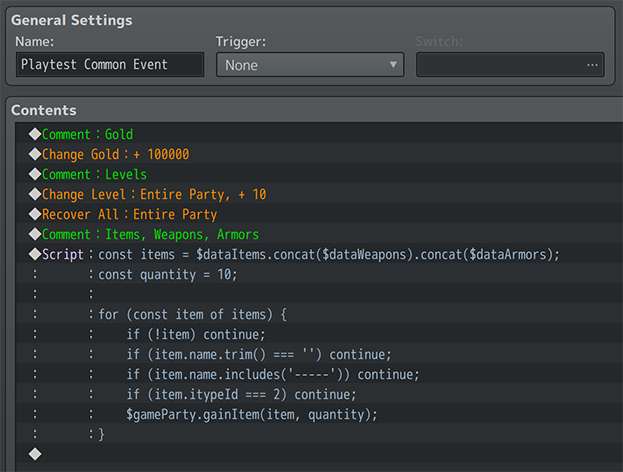Click the closing brace '}' script line
623x472 pixels.
(x=319, y=434)
